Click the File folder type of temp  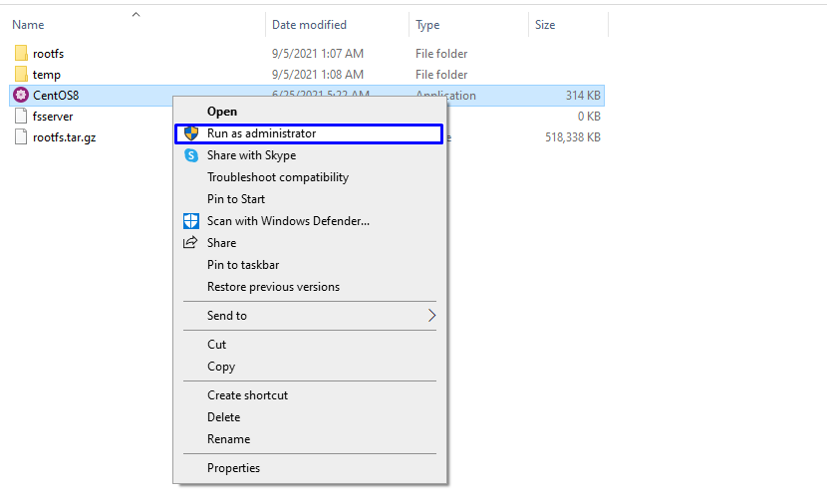point(441,75)
